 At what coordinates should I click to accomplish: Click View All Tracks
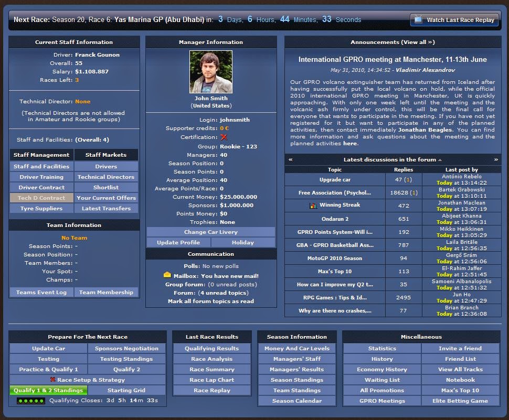(x=460, y=370)
